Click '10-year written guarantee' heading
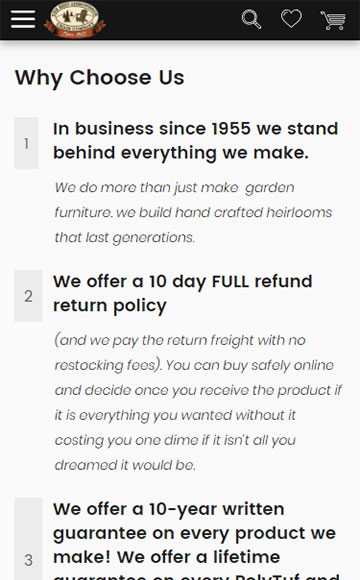Image resolution: width=360 pixels, height=580 pixels. pyautogui.click(x=196, y=540)
